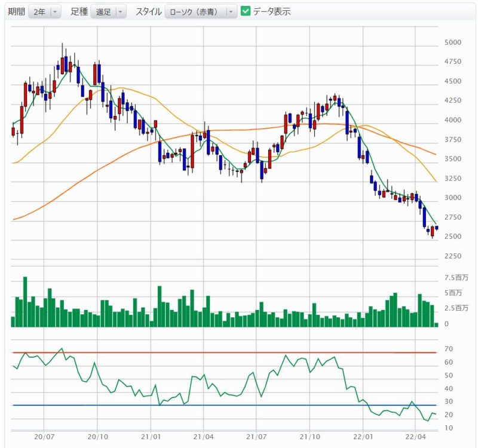Open the 足種 dropdown showing 週足
The image size is (478, 448).
click(x=108, y=12)
